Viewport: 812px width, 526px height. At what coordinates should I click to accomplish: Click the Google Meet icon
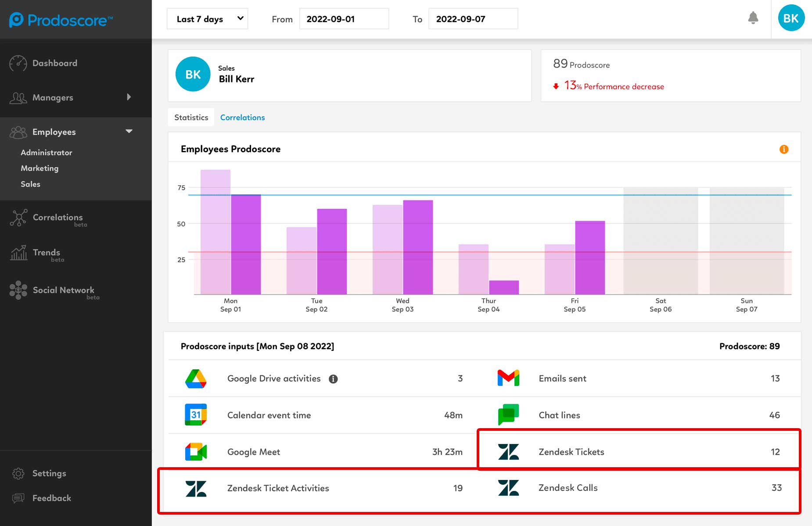196,452
